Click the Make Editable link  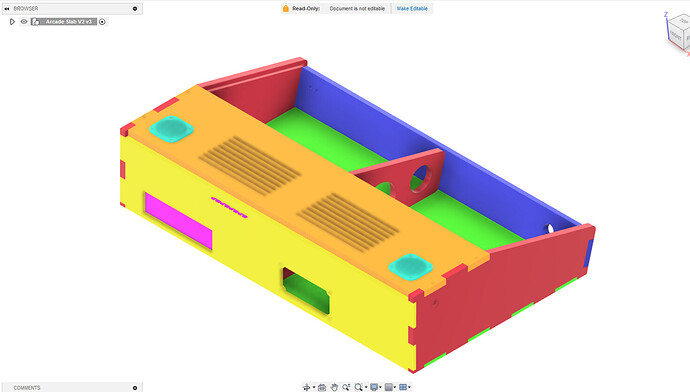point(412,8)
